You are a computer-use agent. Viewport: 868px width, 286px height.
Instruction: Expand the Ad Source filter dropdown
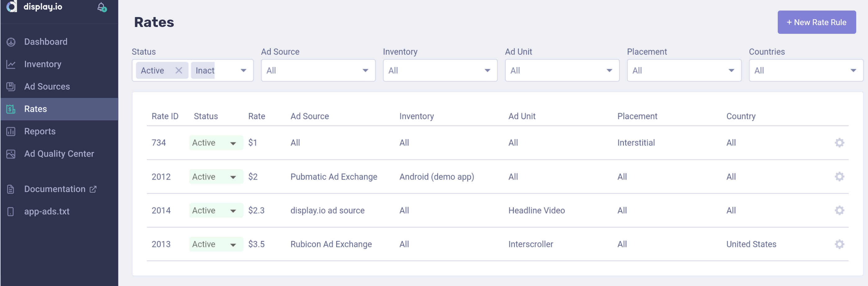pos(318,70)
